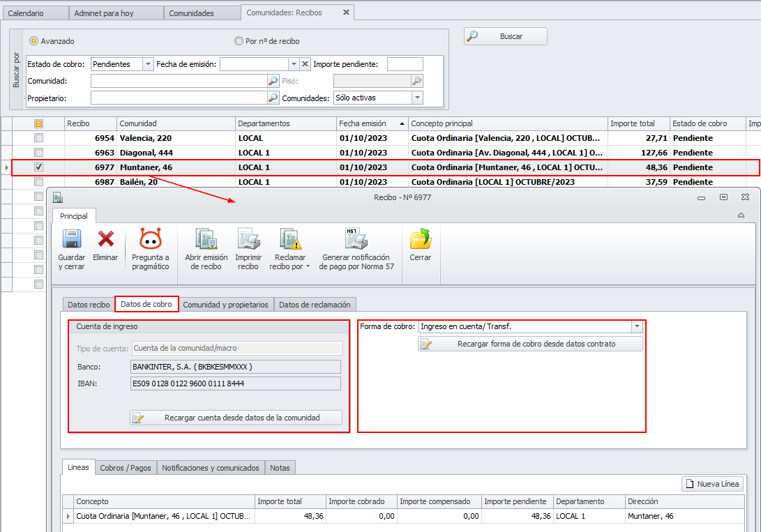Image resolution: width=761 pixels, height=532 pixels.
Task: Click Concepto column header in Lineas grid
Action: [x=164, y=501]
